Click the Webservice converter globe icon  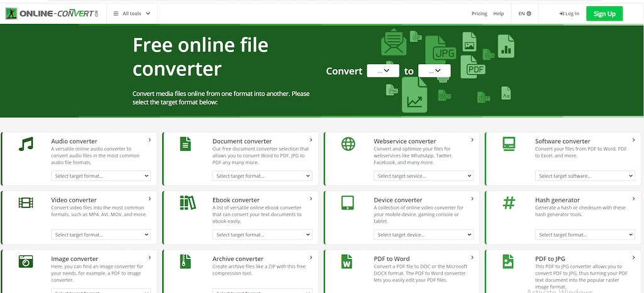coord(348,143)
